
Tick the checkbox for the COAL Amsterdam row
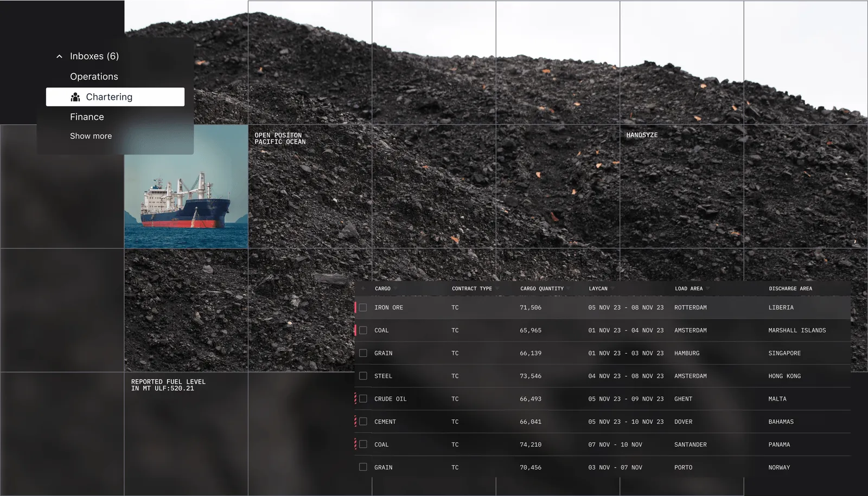tap(363, 330)
